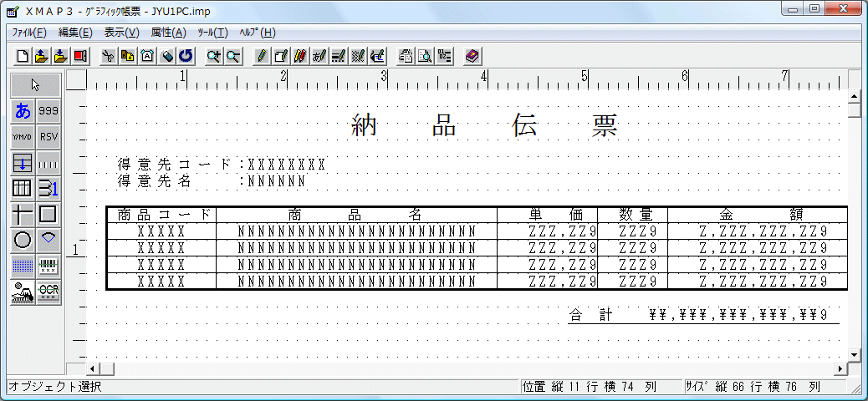868x401 pixels.
Task: Select the cross ruled line tool
Action: [x=23, y=215]
